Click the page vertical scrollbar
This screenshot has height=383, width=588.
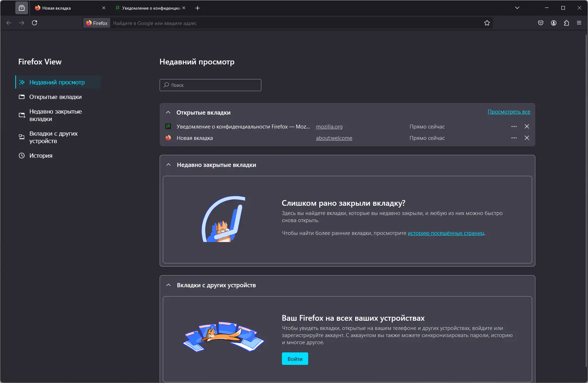pyautogui.click(x=586, y=201)
